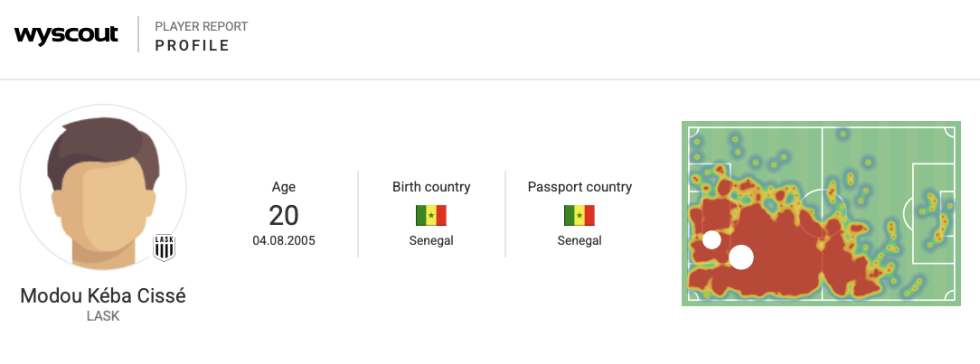This screenshot has height=364, width=980.
Task: Open the LASK club name link
Action: pos(103,316)
